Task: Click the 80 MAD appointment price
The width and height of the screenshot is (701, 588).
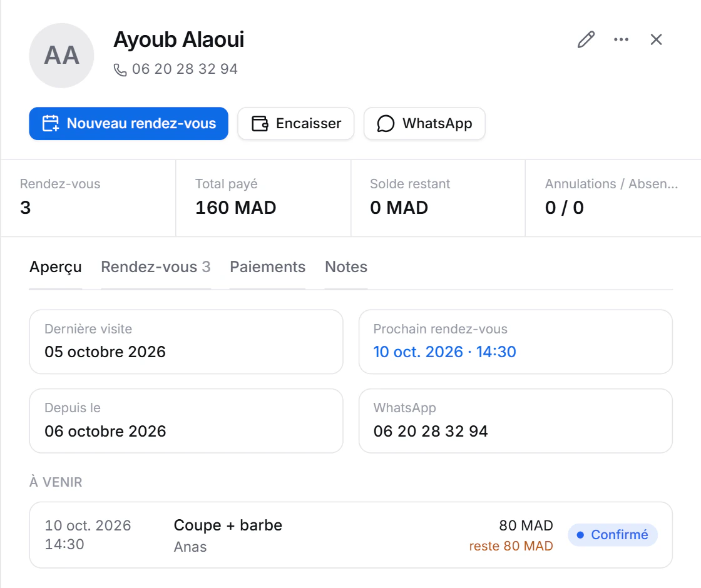Action: pos(526,525)
